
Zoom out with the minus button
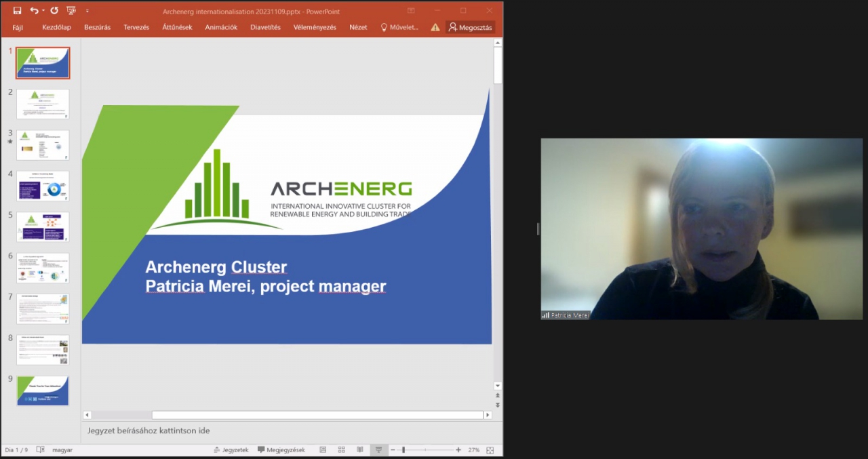pos(393,450)
